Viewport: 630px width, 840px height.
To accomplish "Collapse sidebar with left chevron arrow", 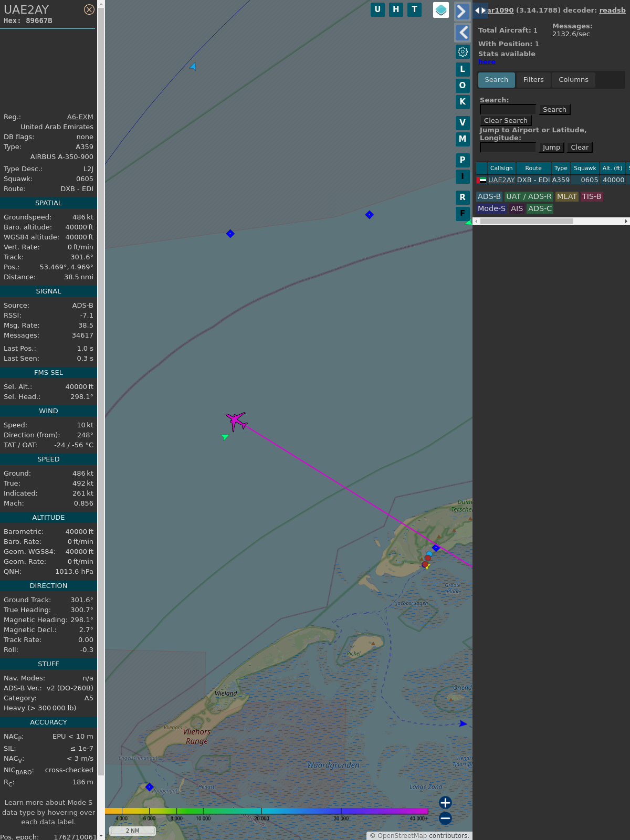I will 462,33.
